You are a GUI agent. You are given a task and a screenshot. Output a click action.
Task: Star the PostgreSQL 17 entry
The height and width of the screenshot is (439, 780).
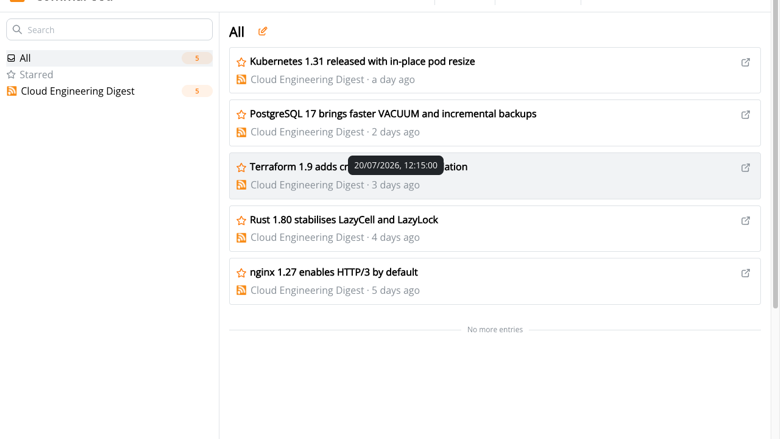(x=241, y=114)
